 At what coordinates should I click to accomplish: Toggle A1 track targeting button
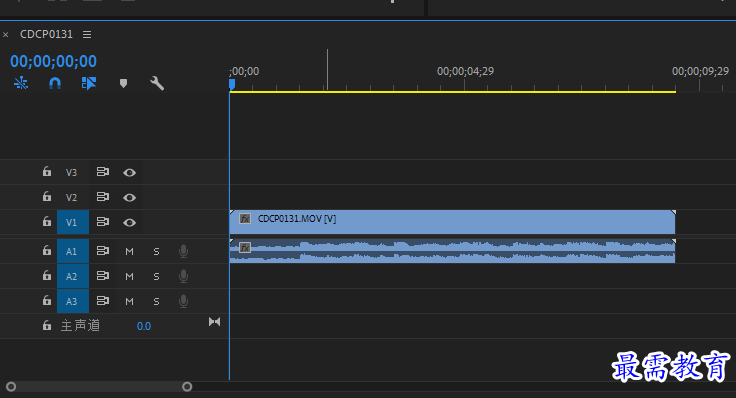tap(73, 251)
